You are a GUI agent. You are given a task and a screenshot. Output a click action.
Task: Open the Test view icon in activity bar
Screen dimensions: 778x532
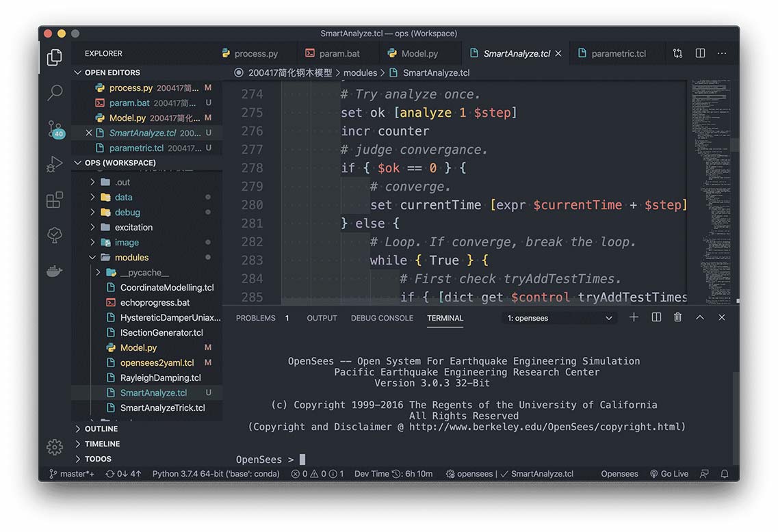55,235
